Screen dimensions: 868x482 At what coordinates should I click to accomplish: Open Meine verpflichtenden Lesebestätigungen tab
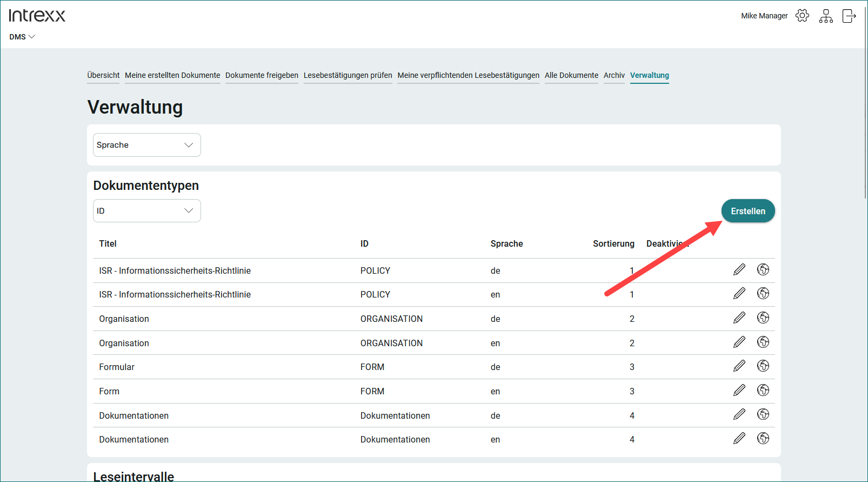[x=469, y=75]
